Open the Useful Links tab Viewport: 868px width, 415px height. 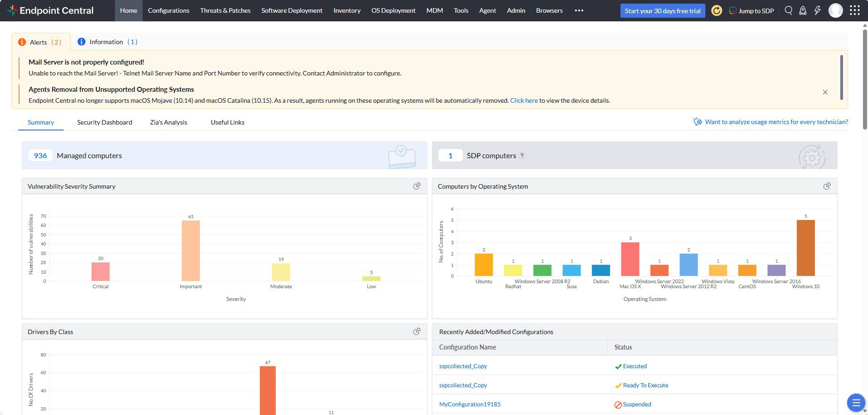pos(228,122)
